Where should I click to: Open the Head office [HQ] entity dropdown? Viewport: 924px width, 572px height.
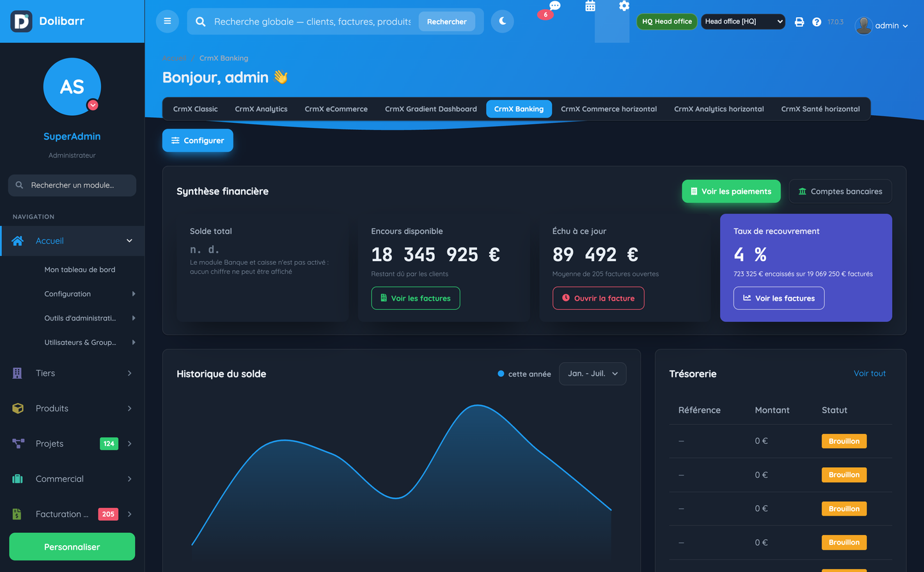click(743, 22)
